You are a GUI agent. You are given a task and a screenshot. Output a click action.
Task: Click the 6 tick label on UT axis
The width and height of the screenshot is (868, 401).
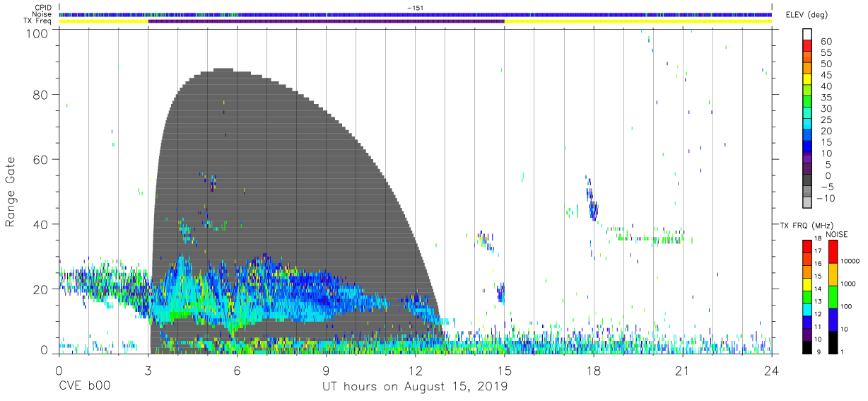(x=237, y=370)
